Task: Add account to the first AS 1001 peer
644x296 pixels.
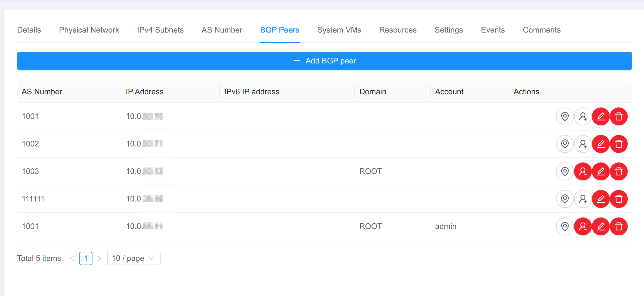Action: 583,116
